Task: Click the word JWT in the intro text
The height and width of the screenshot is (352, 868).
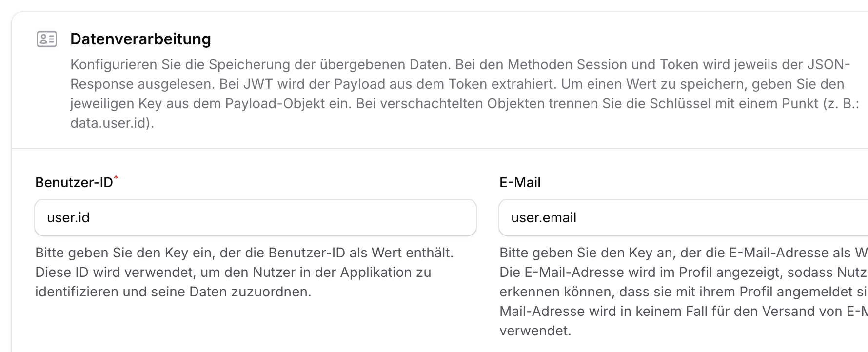Action: [257, 83]
